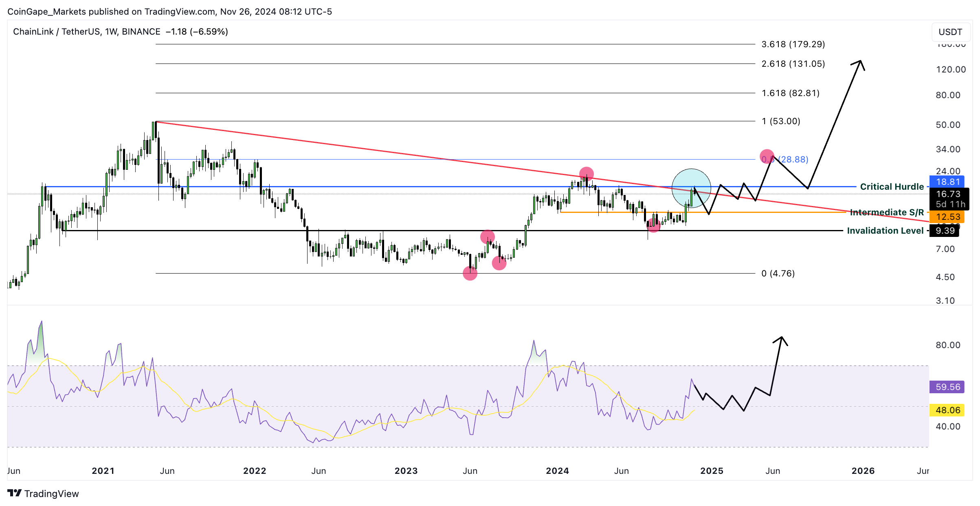Click the 2026 label on time axis
Viewport: 980px width, 506px height.
(x=863, y=471)
